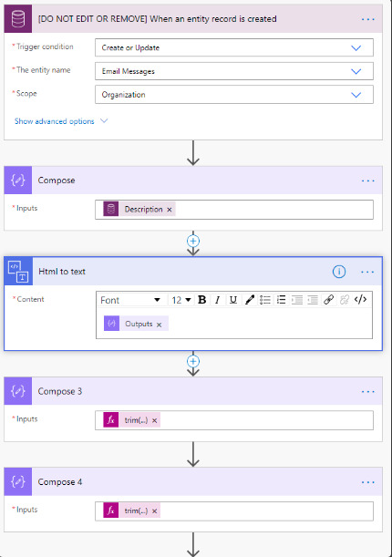Viewport: 392px width, 557px height.
Task: Open info icon on Html to text
Action: 339,272
